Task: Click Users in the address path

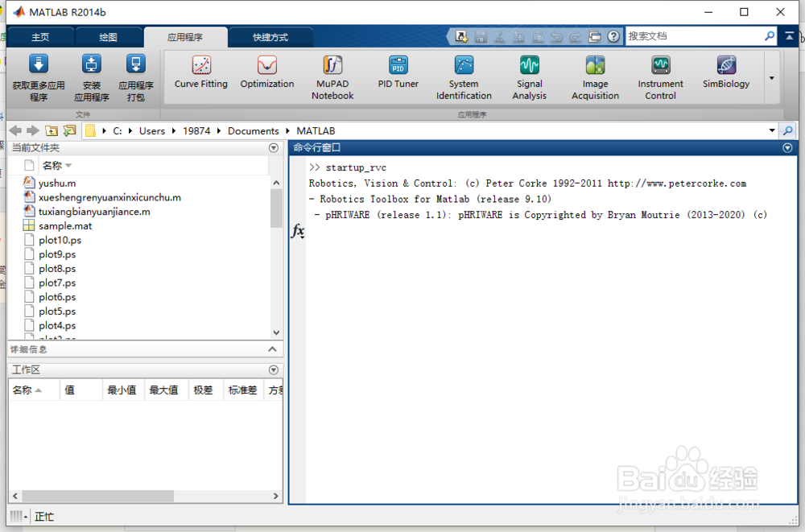Action: point(152,131)
